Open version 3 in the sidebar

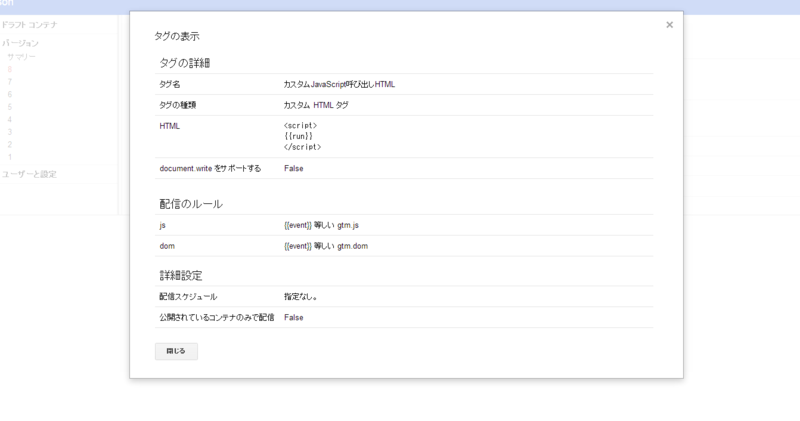(x=10, y=132)
